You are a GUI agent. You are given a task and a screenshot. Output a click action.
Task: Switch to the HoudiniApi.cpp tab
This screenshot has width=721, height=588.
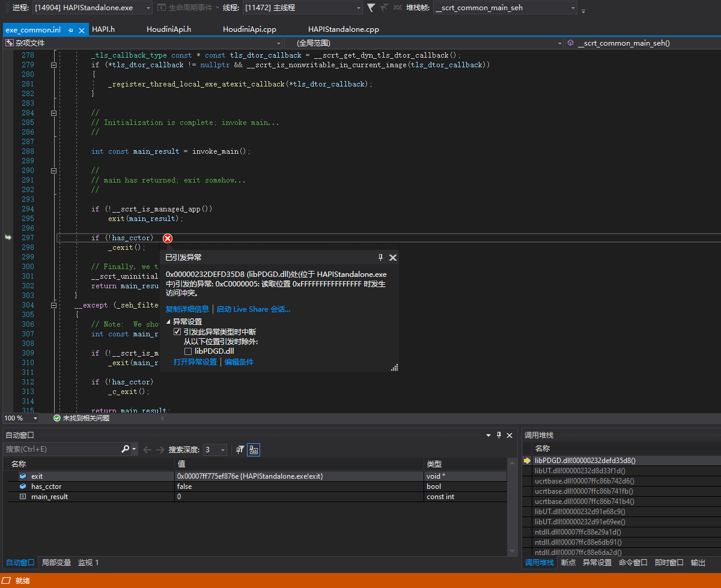pyautogui.click(x=249, y=29)
